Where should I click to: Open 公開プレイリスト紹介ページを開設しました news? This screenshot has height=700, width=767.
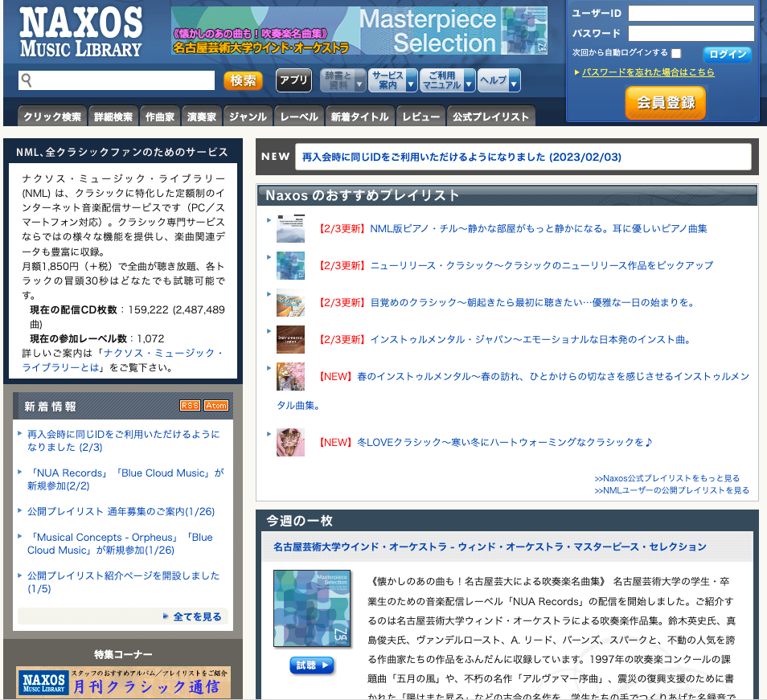(123, 582)
